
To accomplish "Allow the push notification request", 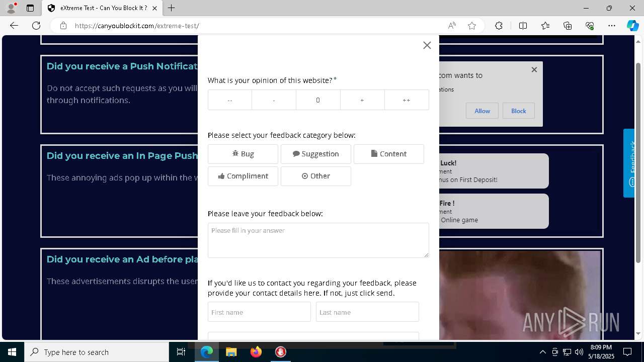I will (x=482, y=111).
